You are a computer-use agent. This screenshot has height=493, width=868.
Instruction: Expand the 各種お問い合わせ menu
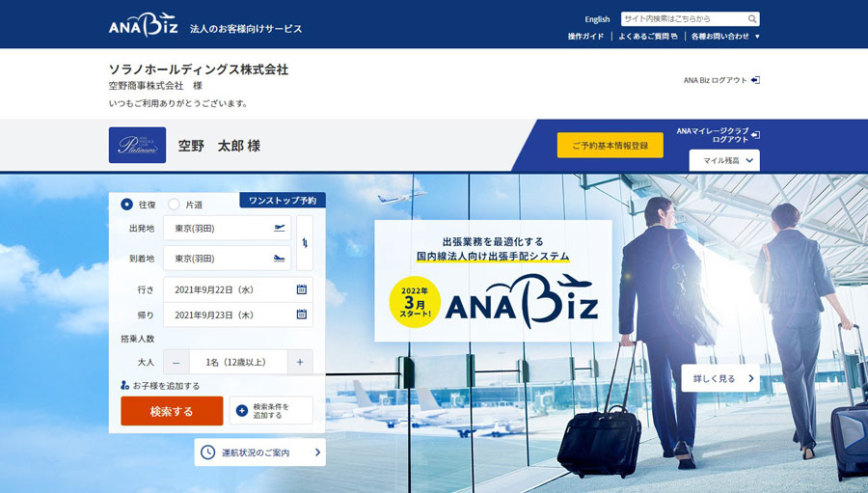[725, 36]
